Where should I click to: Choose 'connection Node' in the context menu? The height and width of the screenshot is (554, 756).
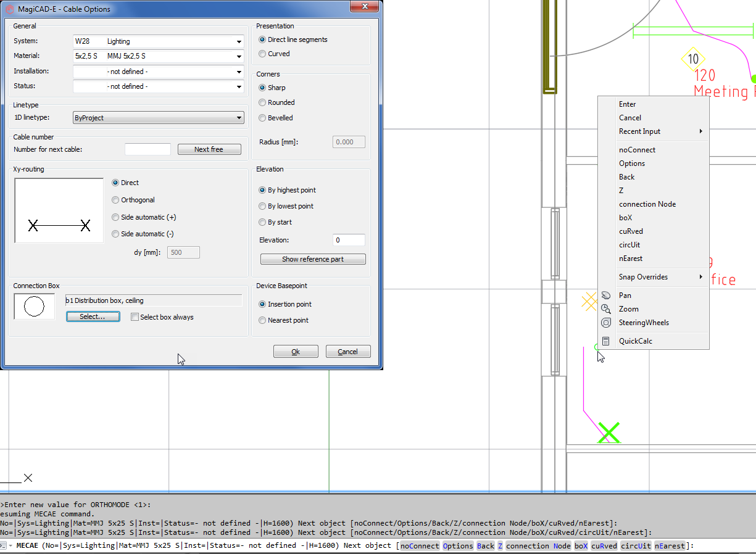point(647,204)
